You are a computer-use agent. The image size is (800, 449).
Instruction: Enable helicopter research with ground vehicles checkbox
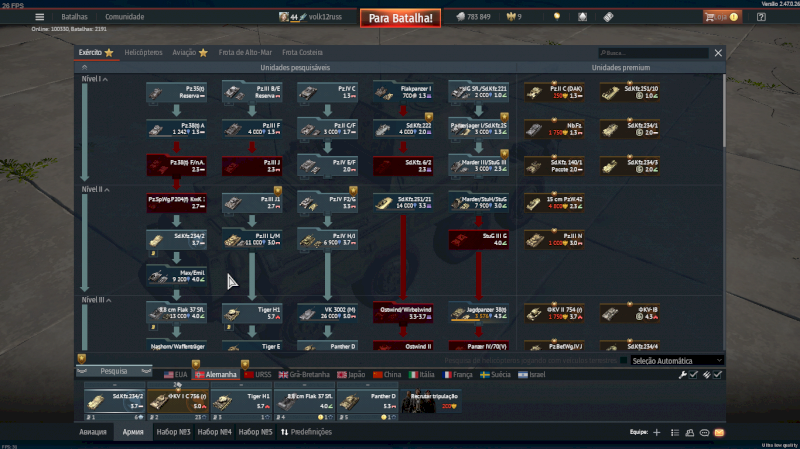tap(624, 360)
